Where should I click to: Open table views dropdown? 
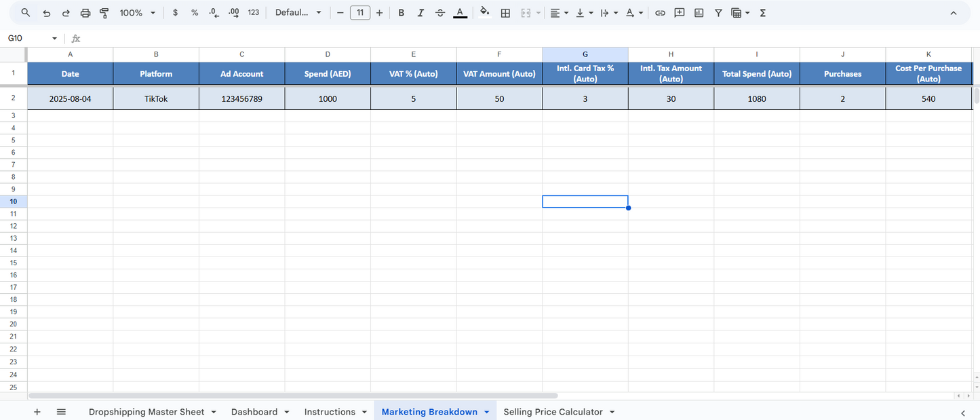[x=741, y=13]
